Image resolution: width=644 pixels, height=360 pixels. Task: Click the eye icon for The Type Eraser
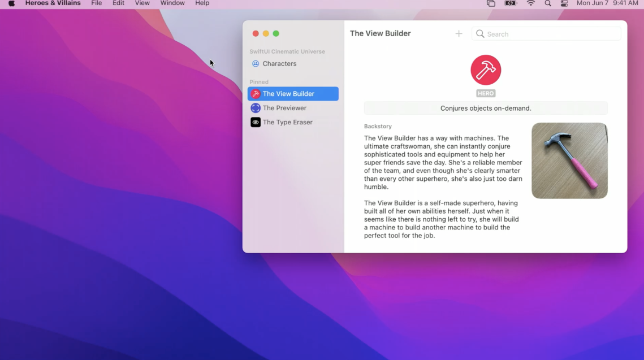click(256, 122)
